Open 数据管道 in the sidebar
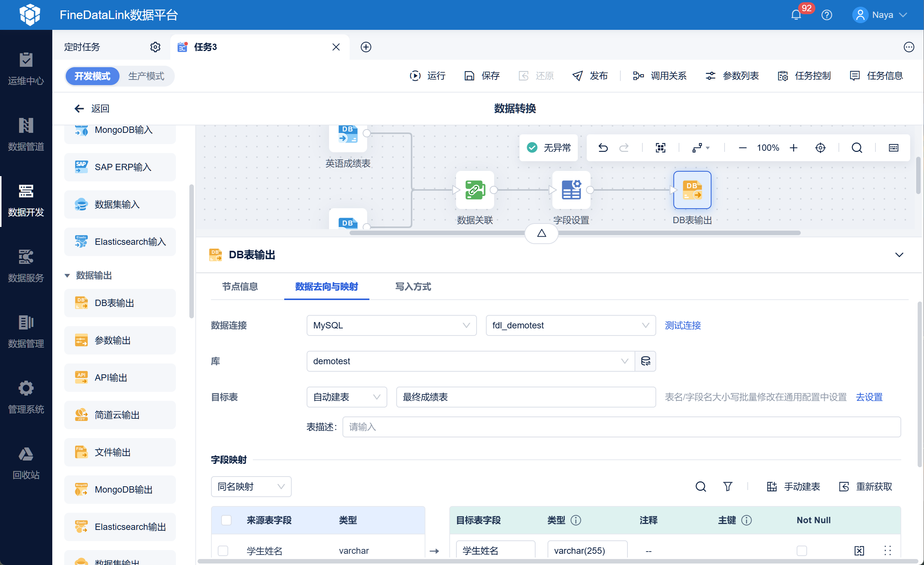Screen dimensions: 924x565 coord(26,135)
